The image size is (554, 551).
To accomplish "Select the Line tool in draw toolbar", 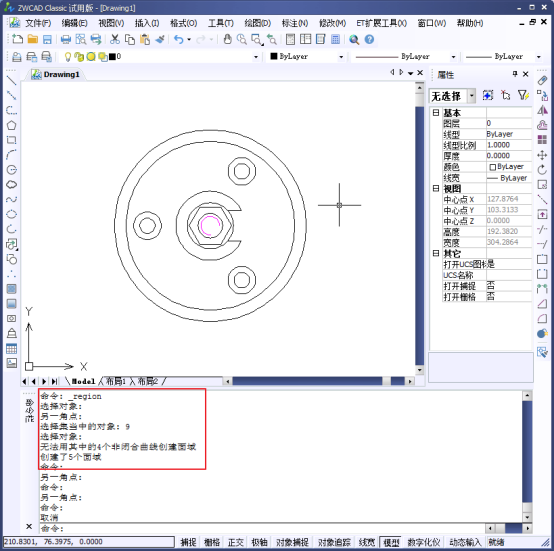I will 11,80.
